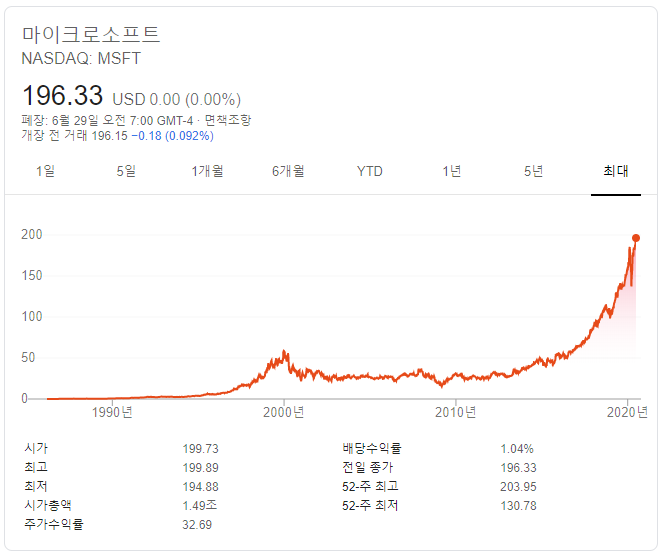
Task: Click the 2000년 x-axis label
Action: click(283, 412)
